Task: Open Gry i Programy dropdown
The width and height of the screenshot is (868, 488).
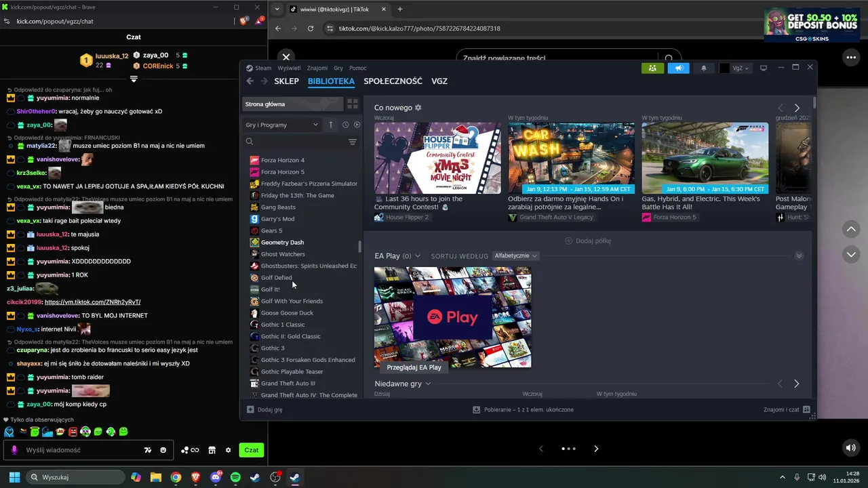Action: (281, 125)
